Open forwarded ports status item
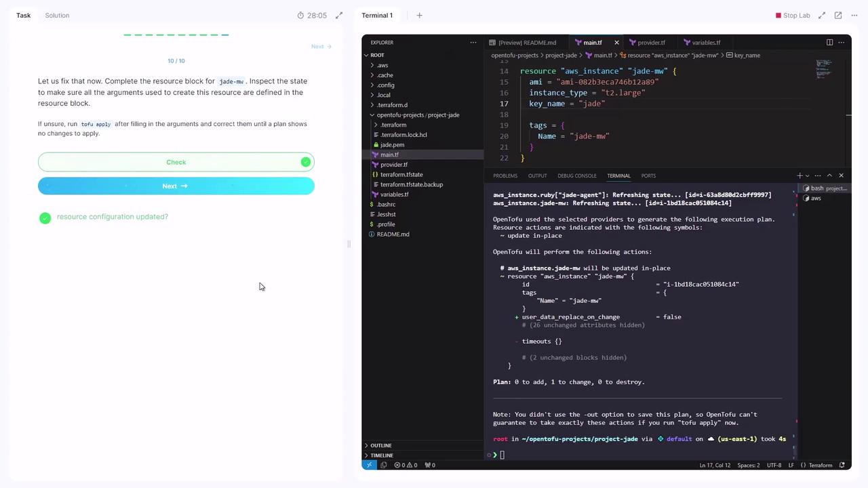This screenshot has width=868, height=488. click(x=430, y=465)
